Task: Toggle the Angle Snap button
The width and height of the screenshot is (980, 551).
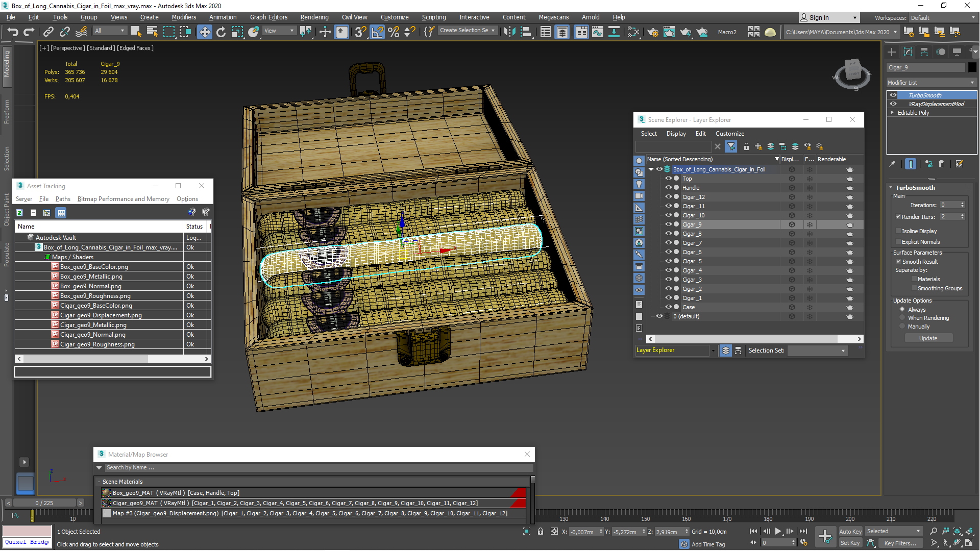Action: 377,32
